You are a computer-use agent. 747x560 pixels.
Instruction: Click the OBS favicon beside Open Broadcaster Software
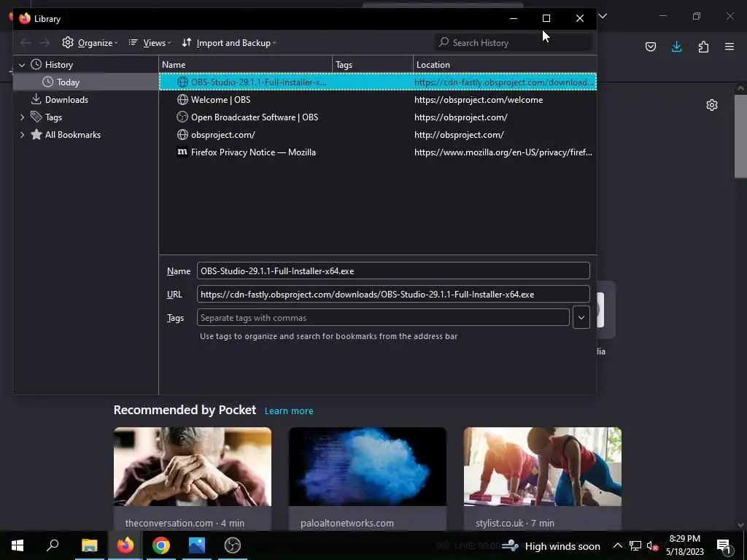182,117
